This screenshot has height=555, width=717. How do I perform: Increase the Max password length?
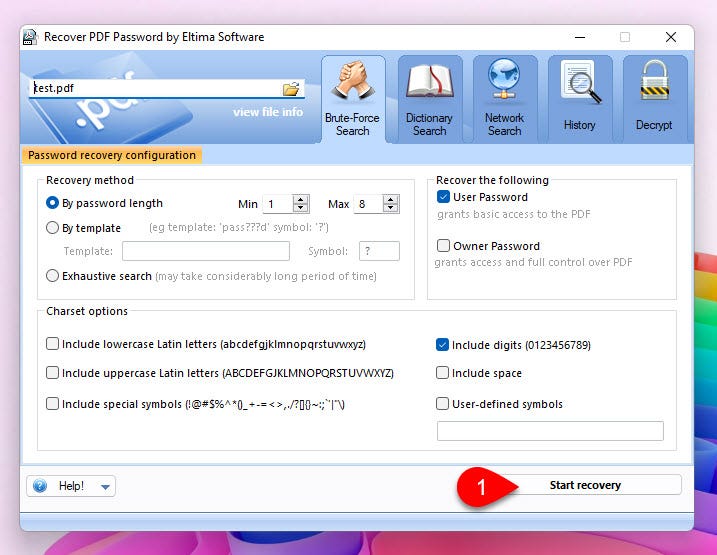click(391, 200)
